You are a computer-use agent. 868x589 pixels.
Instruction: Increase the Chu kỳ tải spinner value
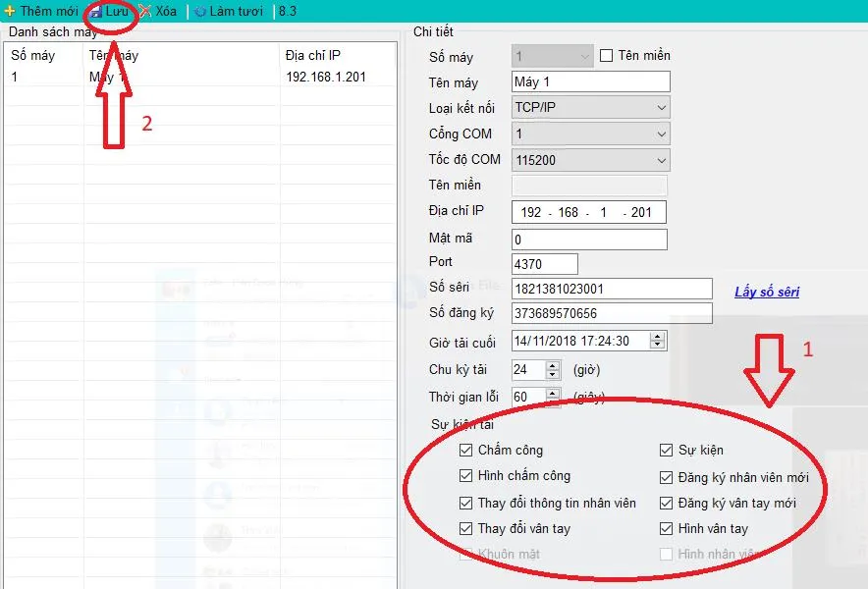554,365
